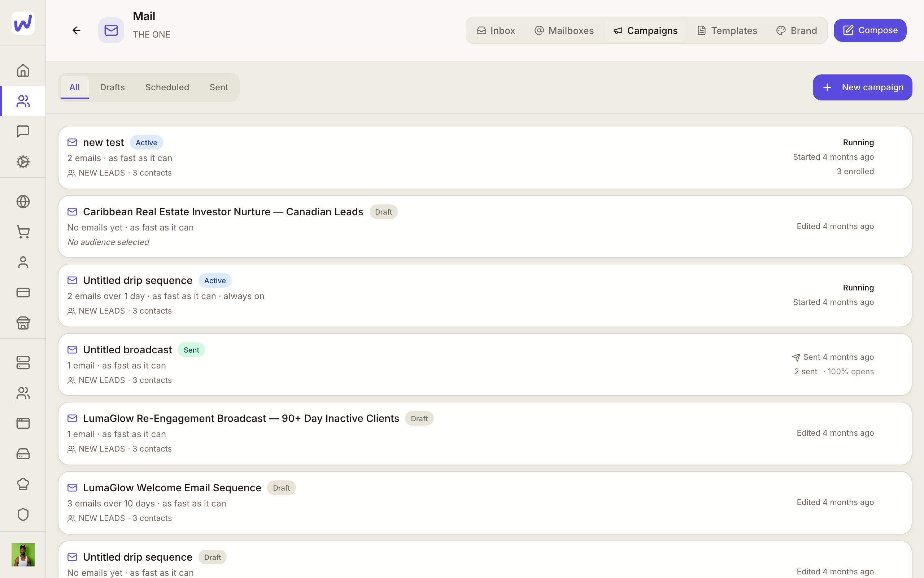Open the single person sidebar icon
Image resolution: width=924 pixels, height=578 pixels.
pos(23,262)
